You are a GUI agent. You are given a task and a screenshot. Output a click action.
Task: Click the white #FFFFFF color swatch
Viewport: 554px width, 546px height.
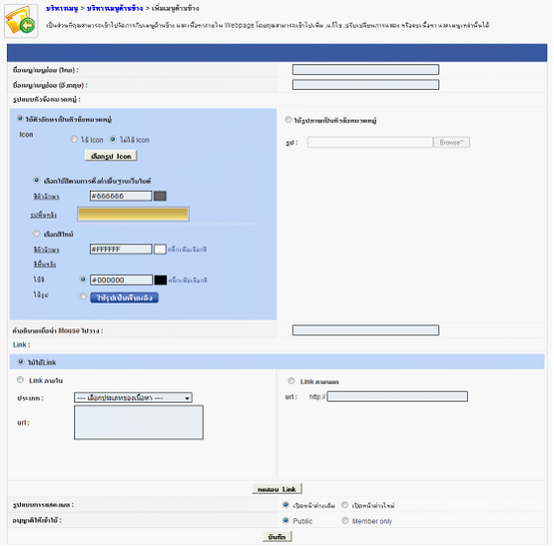[160, 249]
